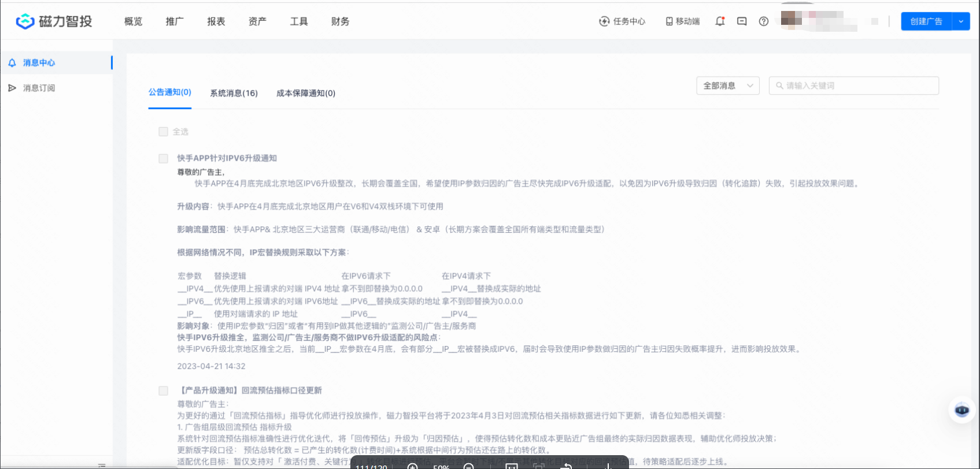The height and width of the screenshot is (469, 980).
Task: Open the 任务中心 task center icon
Action: (604, 21)
